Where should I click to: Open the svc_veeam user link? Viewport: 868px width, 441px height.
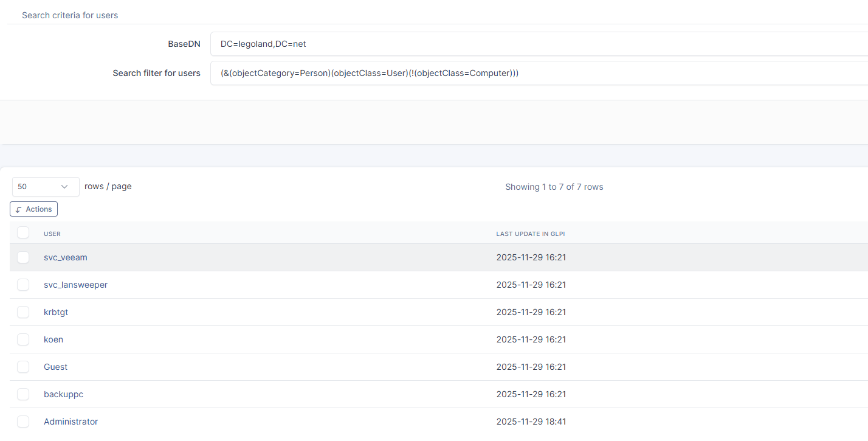point(66,257)
